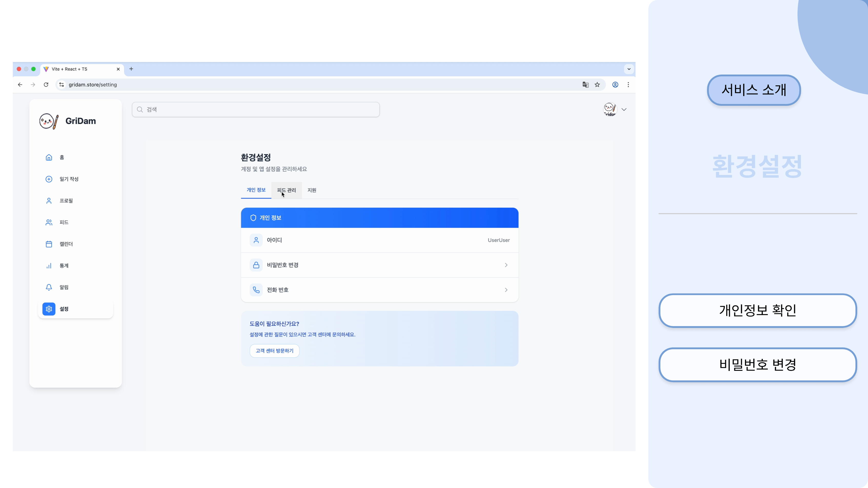Focus the 검색 search field

pyautogui.click(x=256, y=109)
